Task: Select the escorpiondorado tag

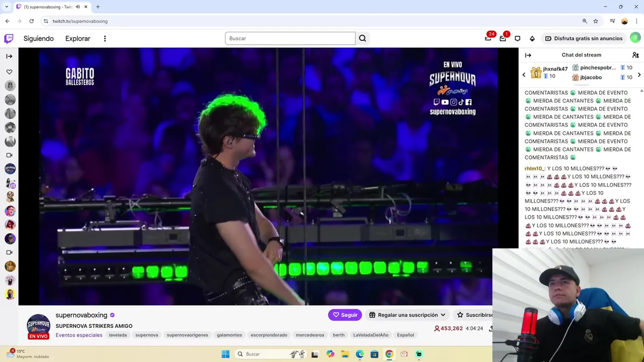Action: pyautogui.click(x=269, y=335)
